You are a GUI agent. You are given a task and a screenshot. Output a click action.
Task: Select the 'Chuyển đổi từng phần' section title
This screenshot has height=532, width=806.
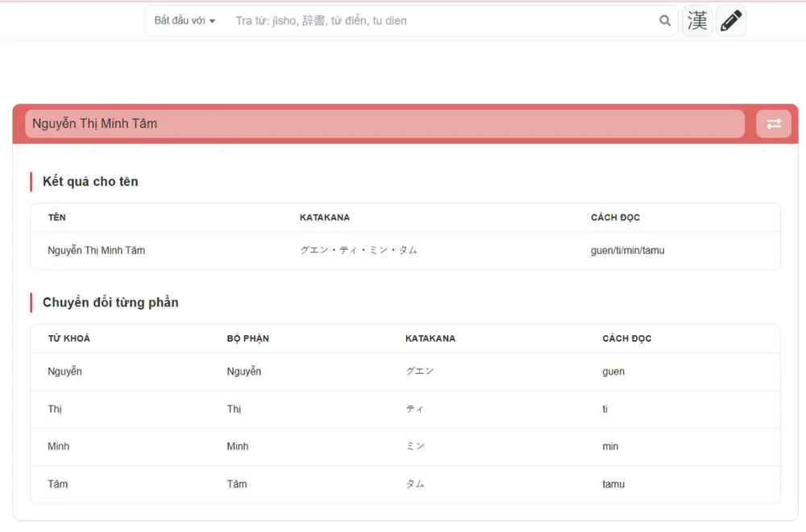[110, 302]
